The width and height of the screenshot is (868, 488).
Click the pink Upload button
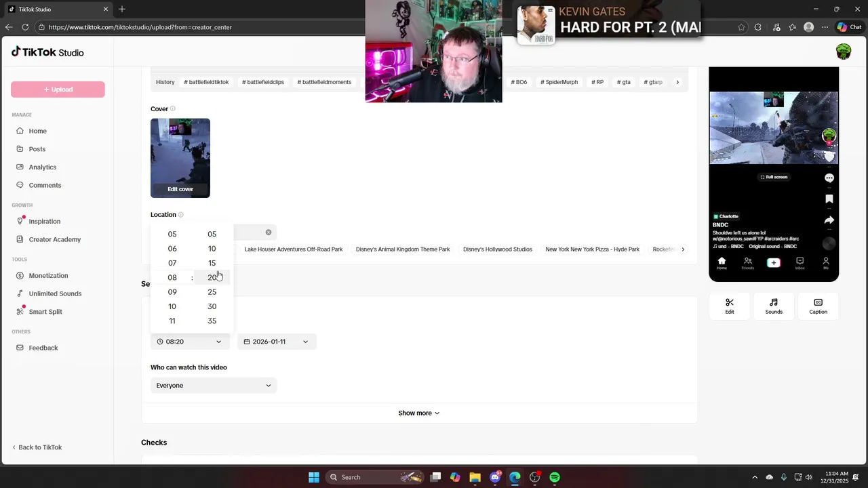click(58, 89)
